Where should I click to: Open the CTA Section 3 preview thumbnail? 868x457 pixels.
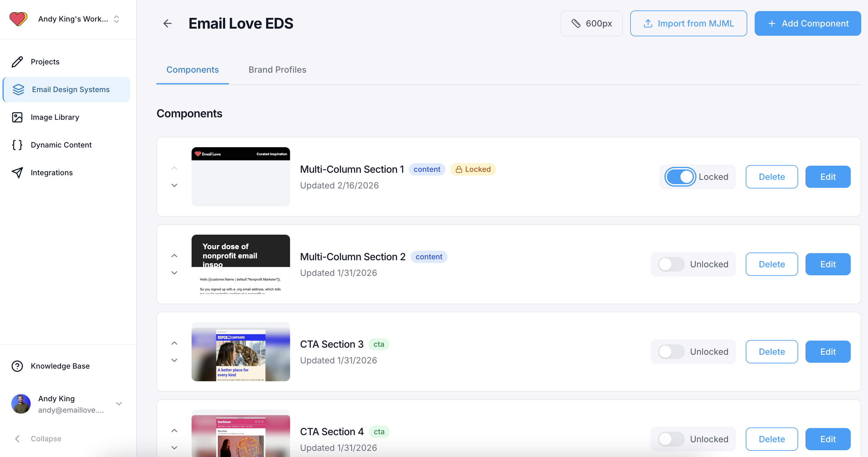click(240, 352)
